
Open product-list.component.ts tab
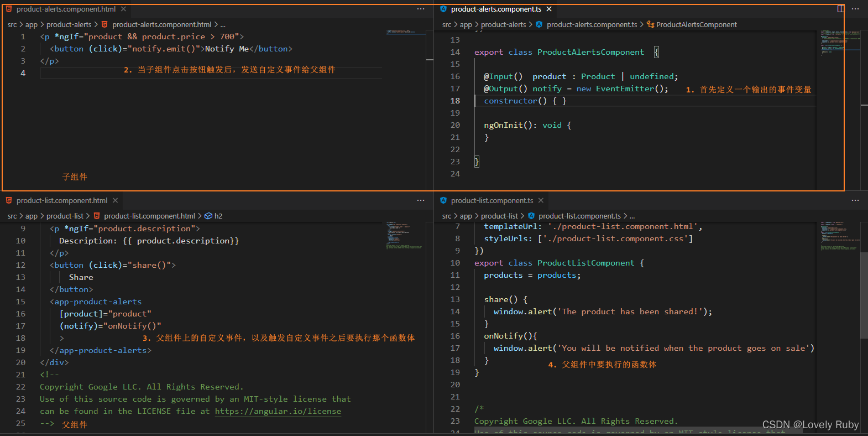click(491, 200)
